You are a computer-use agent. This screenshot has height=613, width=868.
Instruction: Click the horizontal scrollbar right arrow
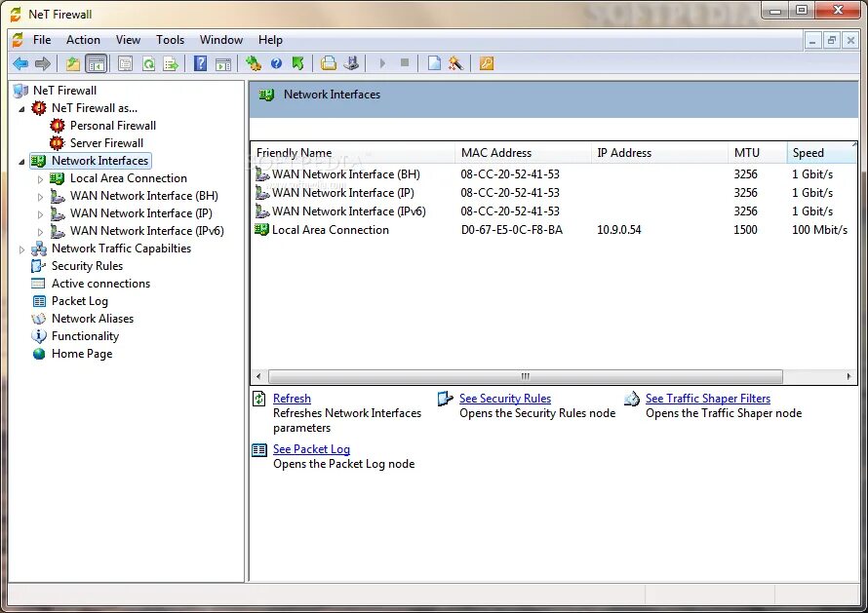849,377
